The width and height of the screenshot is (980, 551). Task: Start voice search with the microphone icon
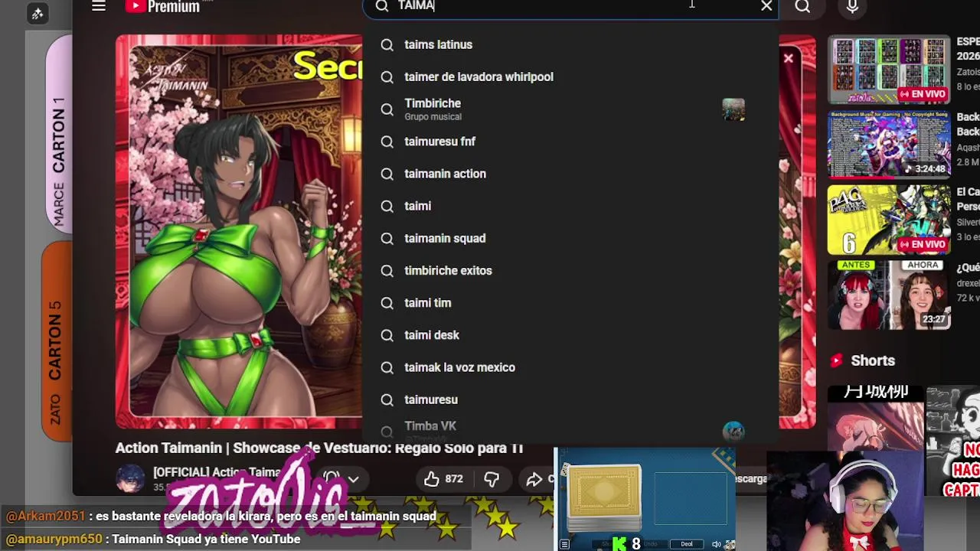pos(852,6)
